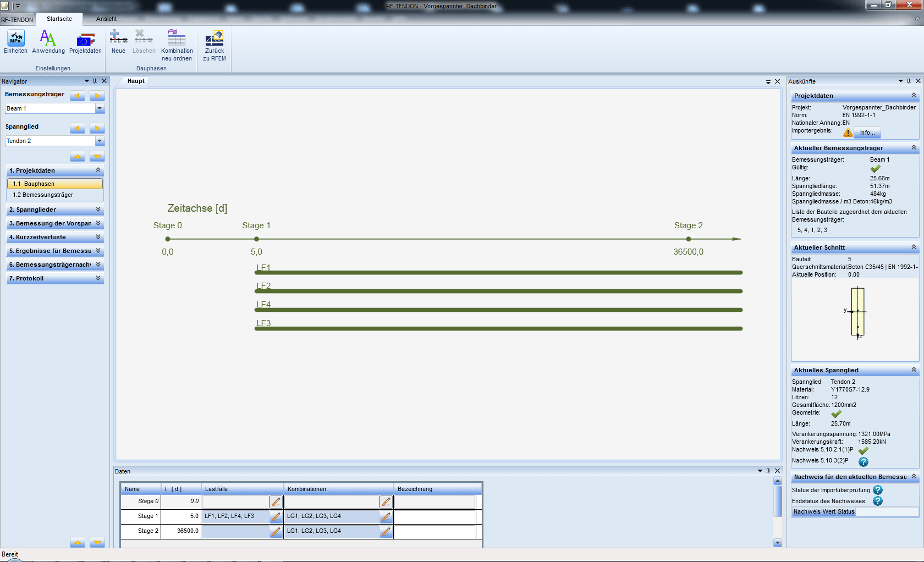Expand 6. Bemessungsträgernachweise section
This screenshot has height=562, width=924.
pos(98,265)
